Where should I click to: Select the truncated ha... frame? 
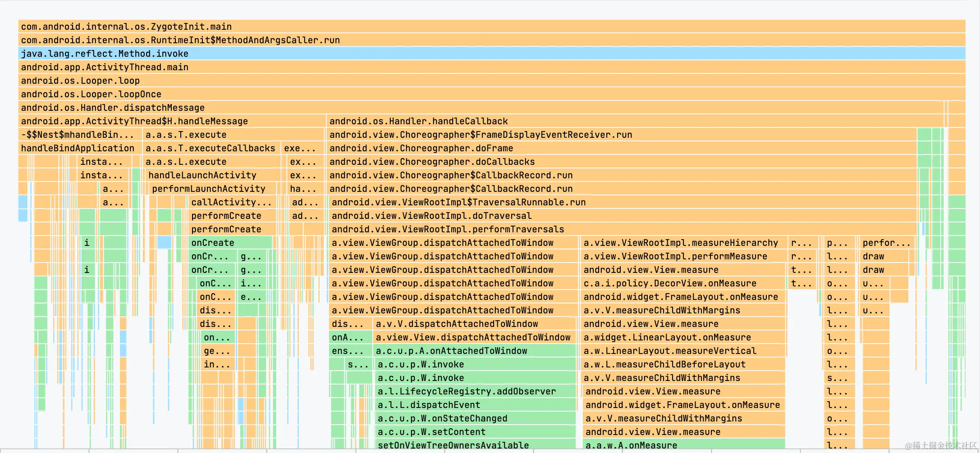[305, 189]
